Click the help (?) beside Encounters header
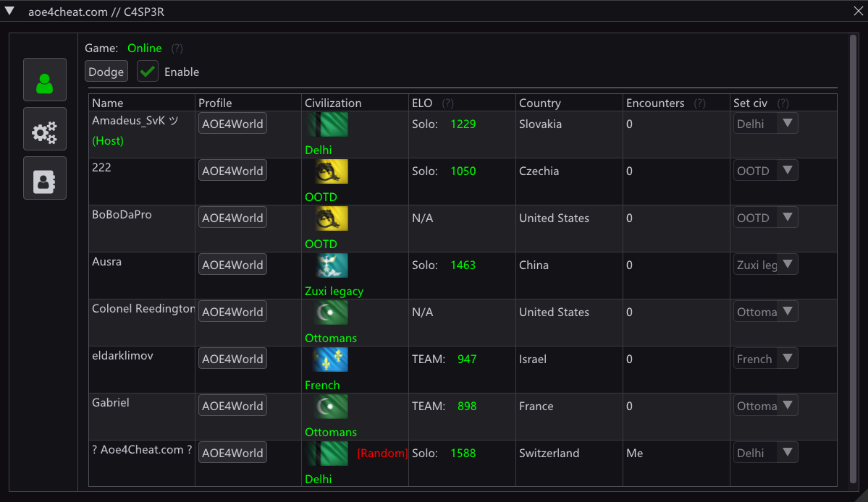Viewport: 868px width, 502px height. point(700,103)
